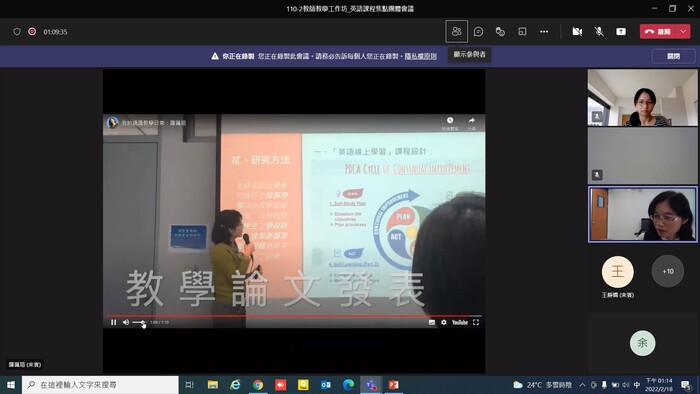Open the privacy policy link
This screenshot has height=394, width=700.
[421, 56]
